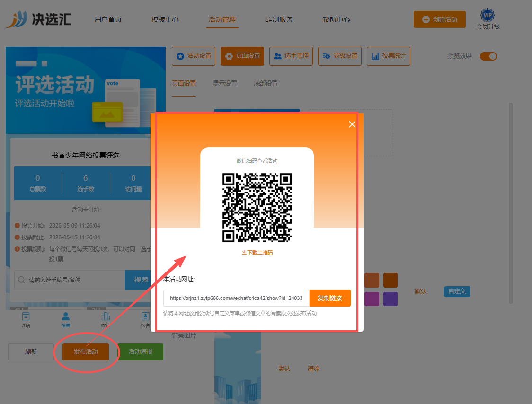Focus the 请输入选手编号/名称 search field

point(70,280)
